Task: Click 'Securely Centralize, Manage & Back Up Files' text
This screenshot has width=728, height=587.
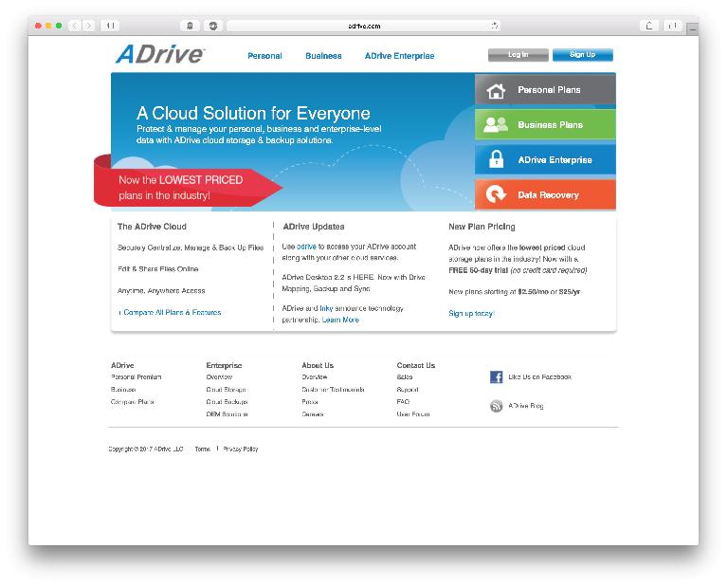Action: [191, 248]
